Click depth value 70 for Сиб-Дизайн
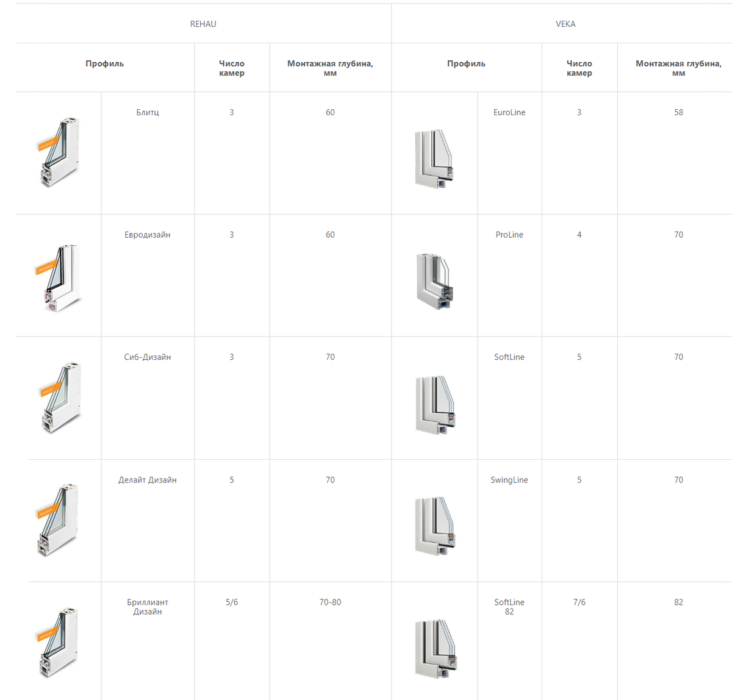The image size is (732, 700). tap(330, 357)
